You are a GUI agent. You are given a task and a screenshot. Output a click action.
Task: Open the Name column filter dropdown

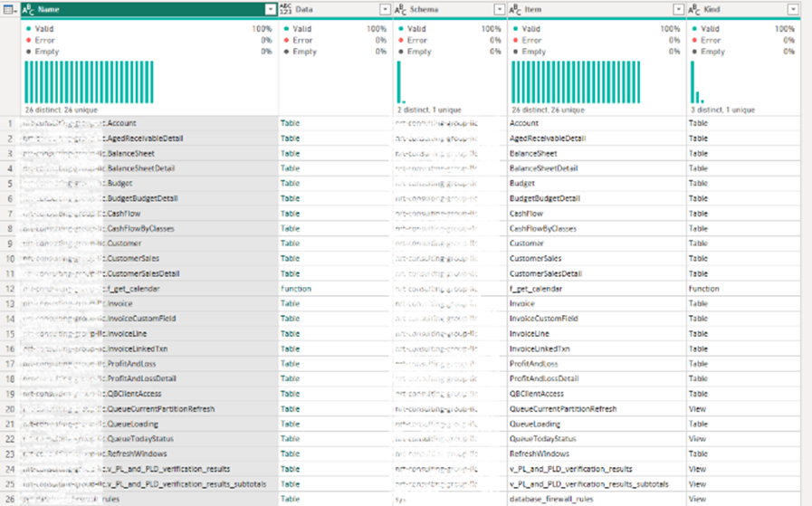tap(270, 9)
